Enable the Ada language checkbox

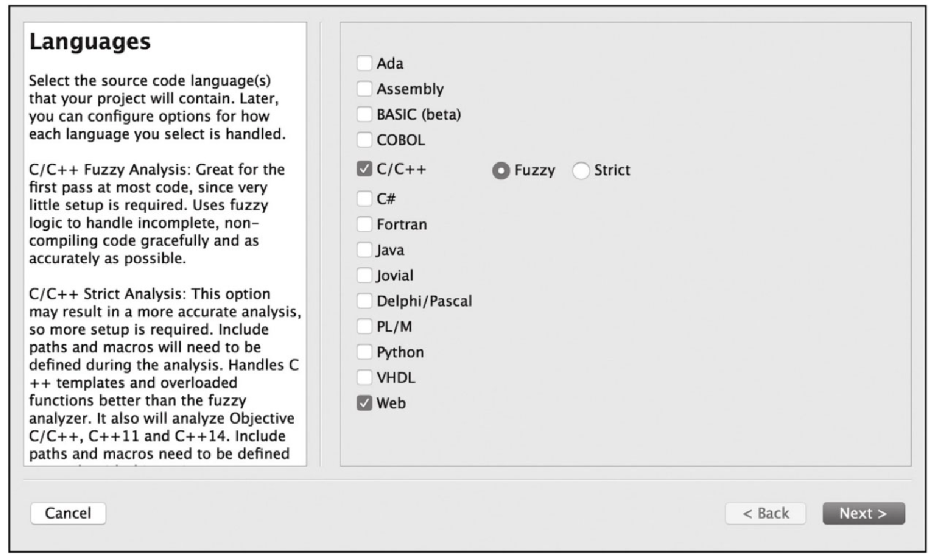[x=364, y=63]
